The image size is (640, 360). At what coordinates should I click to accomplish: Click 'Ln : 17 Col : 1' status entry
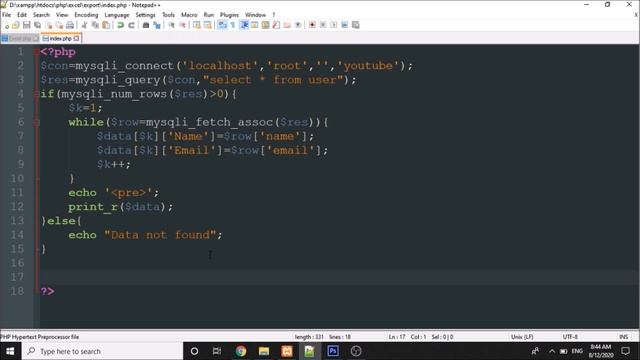point(407,337)
